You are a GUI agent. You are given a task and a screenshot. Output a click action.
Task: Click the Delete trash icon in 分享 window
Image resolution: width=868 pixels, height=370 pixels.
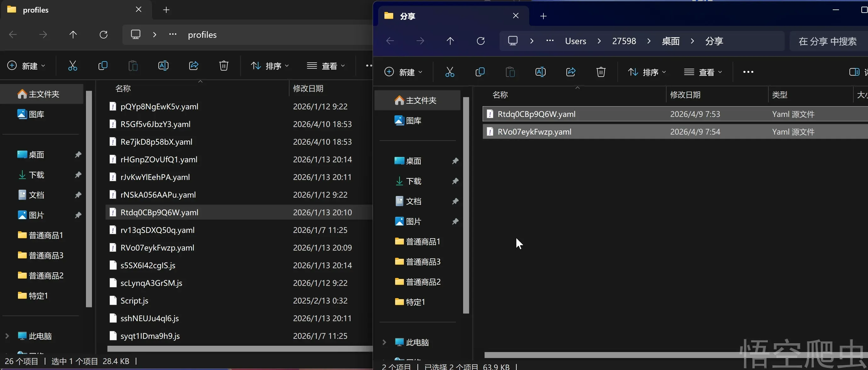coord(601,72)
